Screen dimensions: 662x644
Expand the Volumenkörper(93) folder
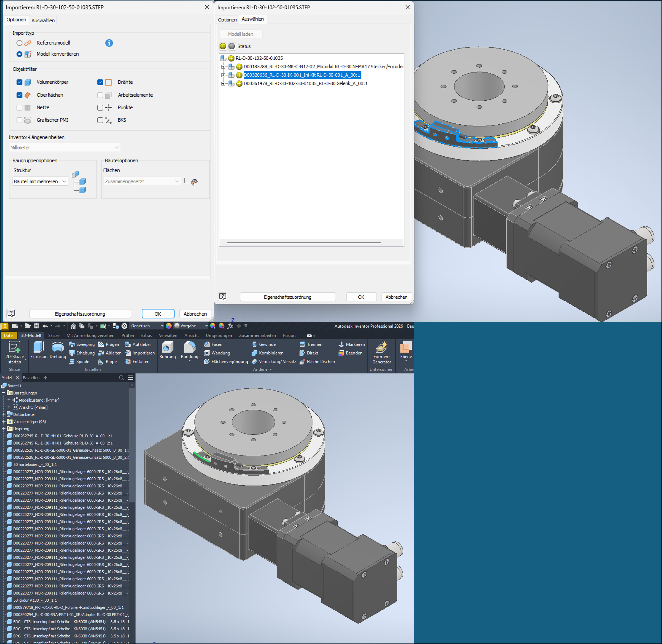[3, 421]
